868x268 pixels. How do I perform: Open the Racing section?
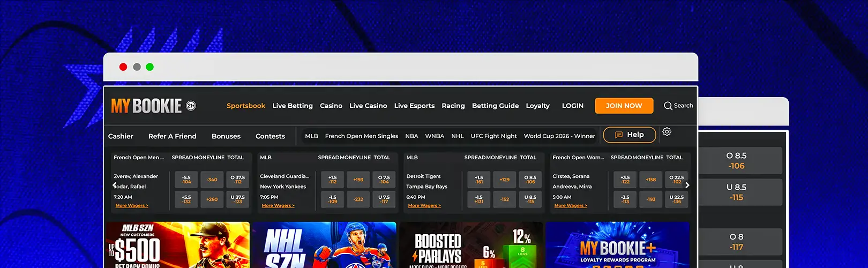453,106
